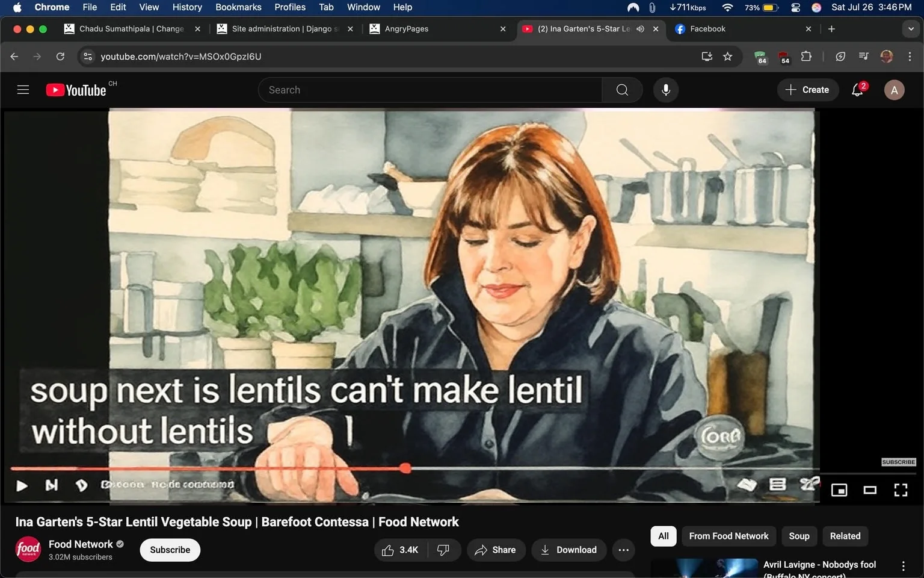Viewport: 924px width, 578px height.
Task: Open the YouTube guide hamburger menu
Action: 23,90
